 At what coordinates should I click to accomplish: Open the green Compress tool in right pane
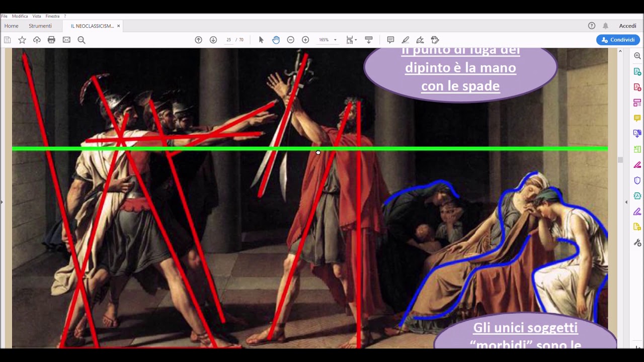coord(637,149)
